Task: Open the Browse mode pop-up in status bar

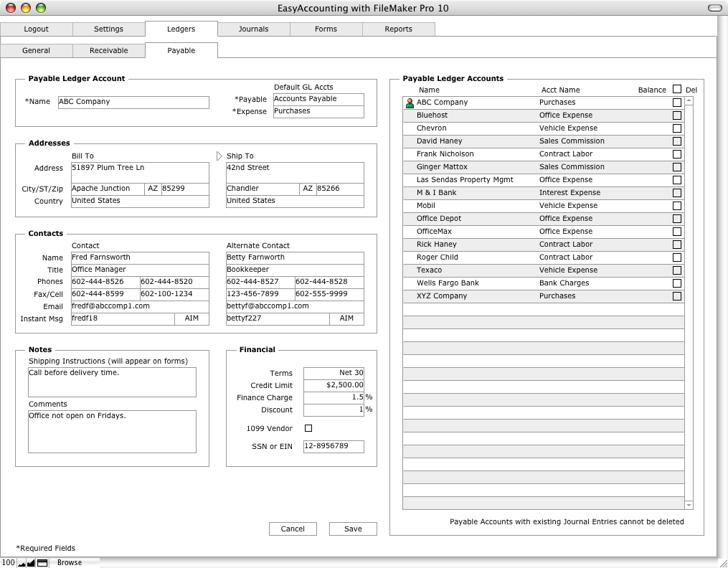Action: [x=70, y=562]
